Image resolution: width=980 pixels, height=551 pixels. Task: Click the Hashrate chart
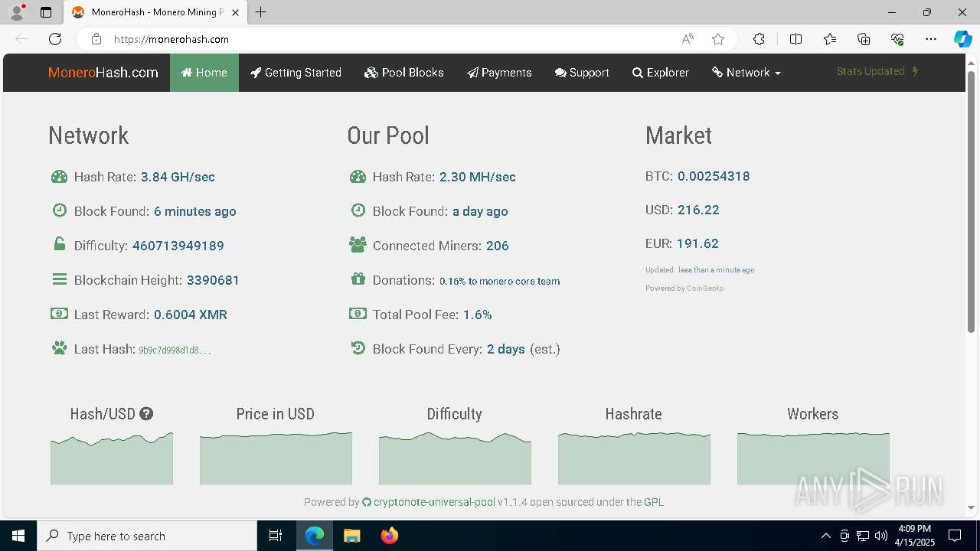(x=634, y=458)
